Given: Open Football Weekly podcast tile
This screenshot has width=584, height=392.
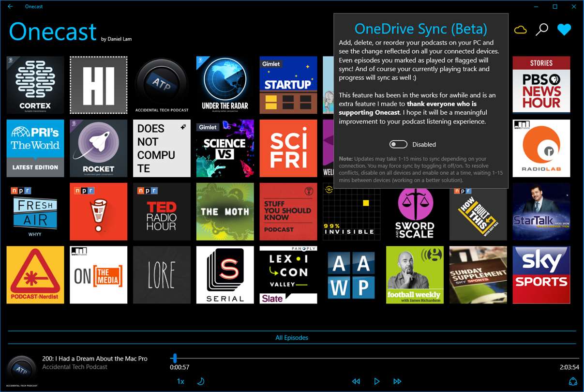Looking at the screenshot, I should (415, 275).
